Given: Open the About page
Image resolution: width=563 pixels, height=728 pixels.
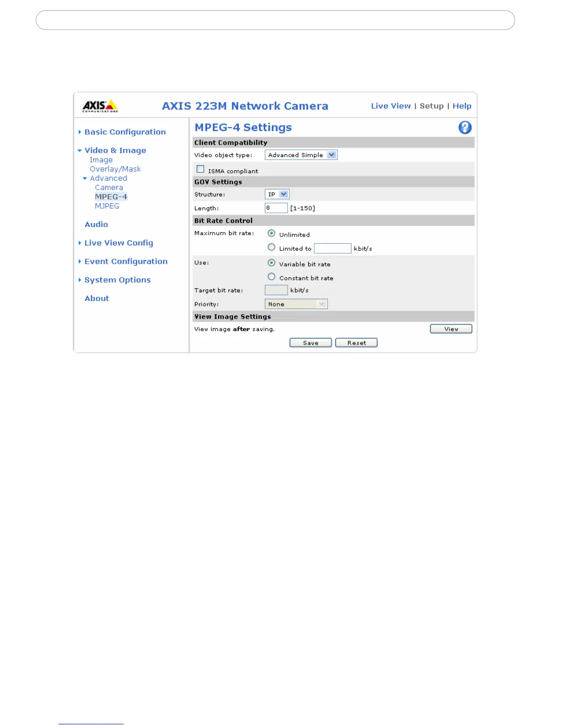Looking at the screenshot, I should pyautogui.click(x=97, y=298).
